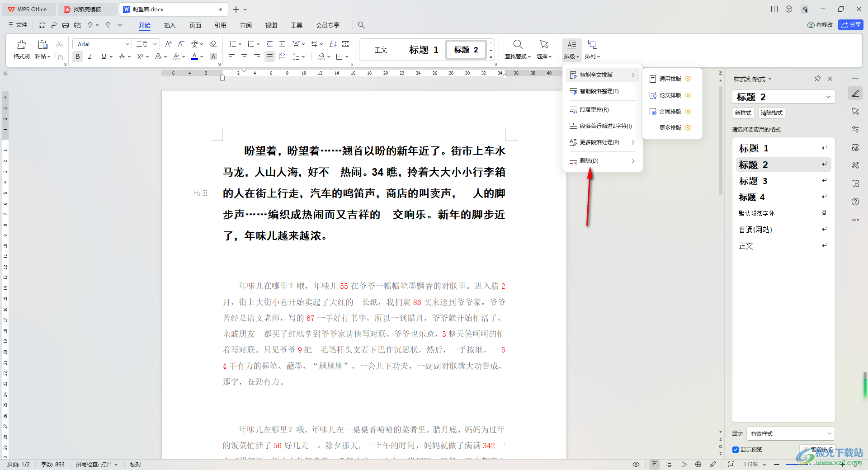This screenshot has width=868, height=470.
Task: Expand the style gallery more arrow
Action: 491,57
